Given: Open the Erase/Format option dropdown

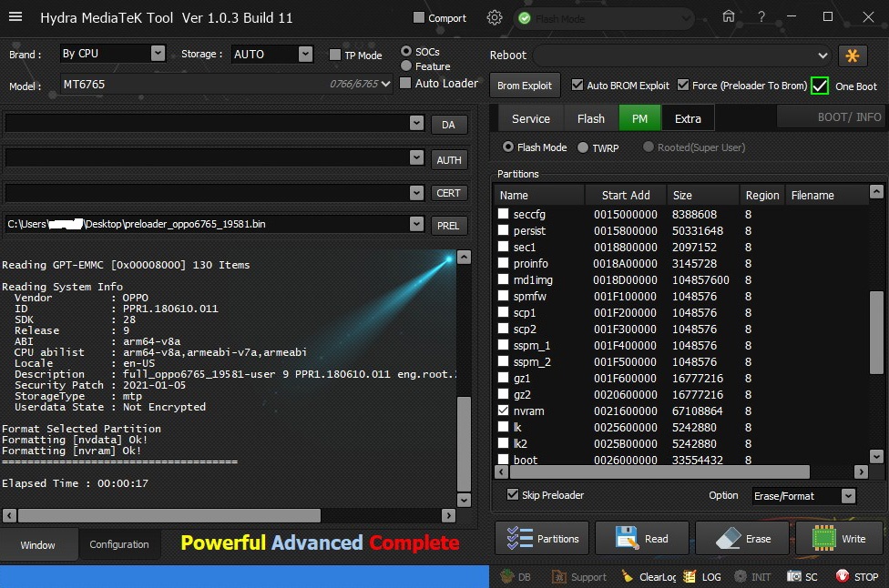Looking at the screenshot, I should pos(848,496).
